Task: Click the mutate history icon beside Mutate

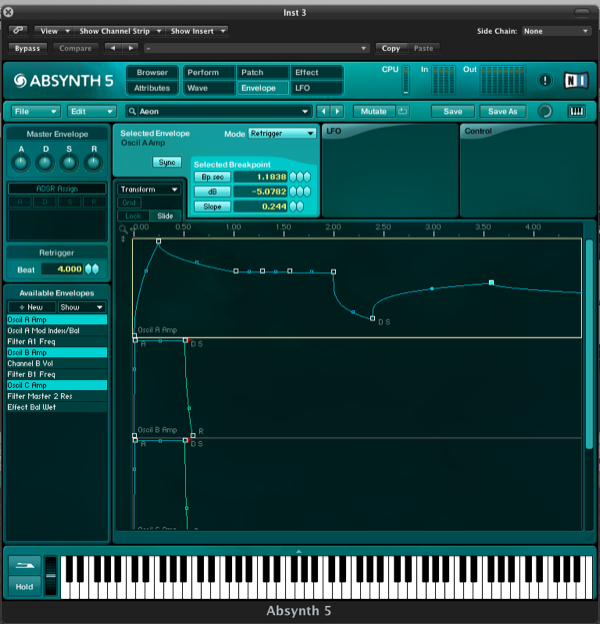Action: (x=403, y=111)
